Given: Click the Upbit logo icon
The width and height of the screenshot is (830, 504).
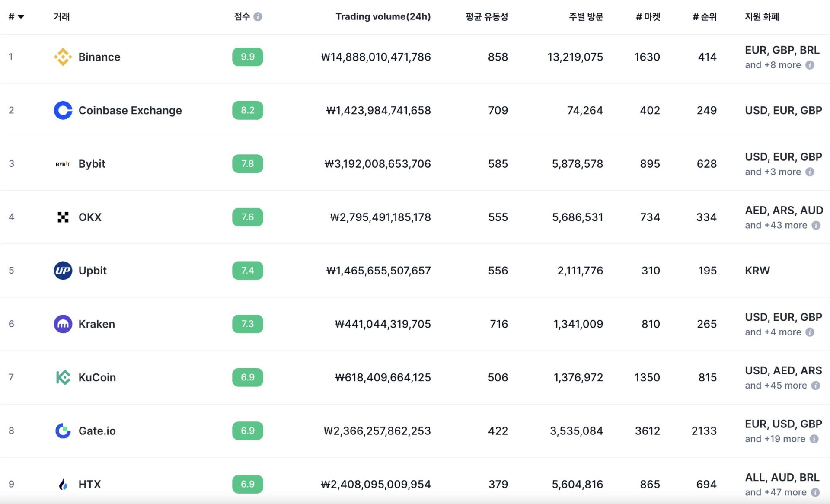Looking at the screenshot, I should [63, 271].
